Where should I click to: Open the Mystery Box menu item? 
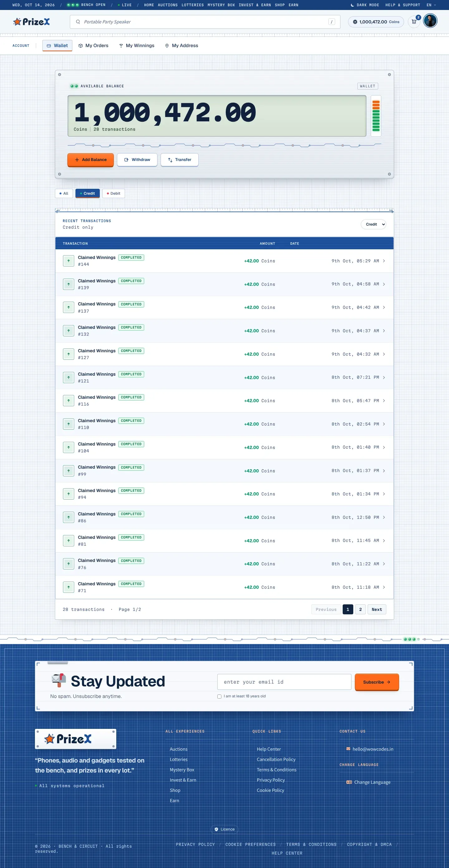(x=221, y=5)
